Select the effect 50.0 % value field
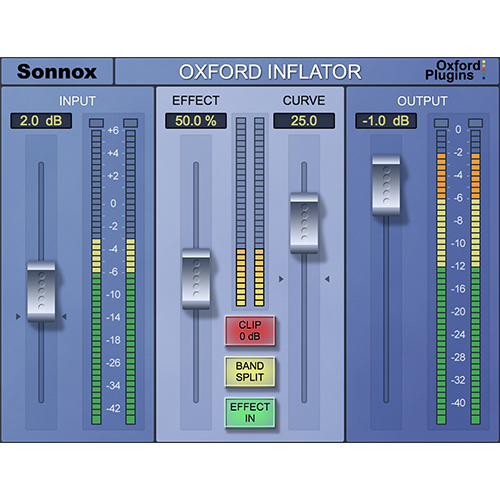This screenshot has height=500, width=500. point(196,121)
